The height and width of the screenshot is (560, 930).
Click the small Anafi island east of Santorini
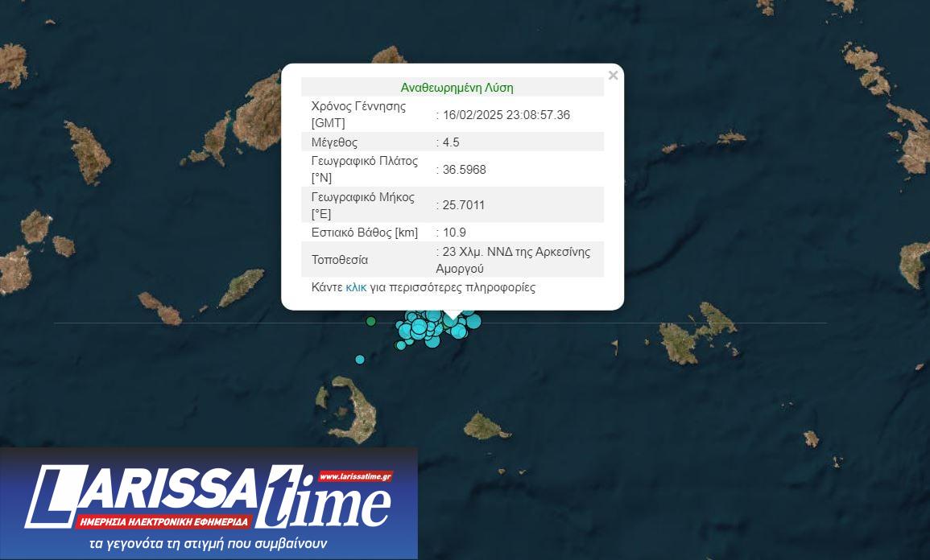pos(483,425)
